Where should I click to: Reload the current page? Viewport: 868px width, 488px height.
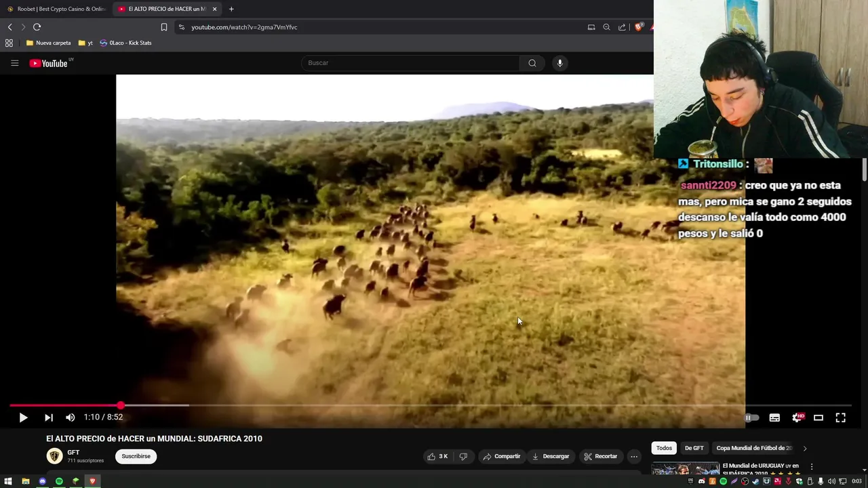(37, 27)
